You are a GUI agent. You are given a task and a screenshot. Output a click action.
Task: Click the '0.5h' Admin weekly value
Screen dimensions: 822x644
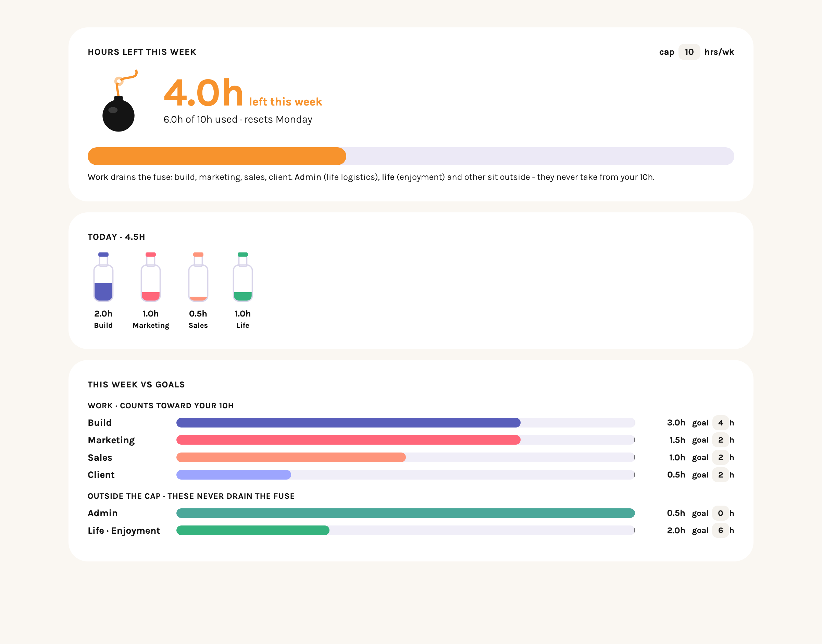tap(676, 513)
